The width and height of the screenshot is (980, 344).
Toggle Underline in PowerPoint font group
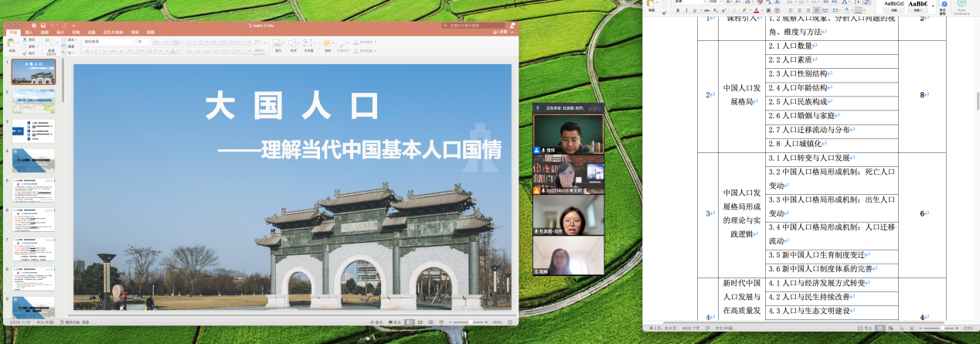pyautogui.click(x=104, y=51)
